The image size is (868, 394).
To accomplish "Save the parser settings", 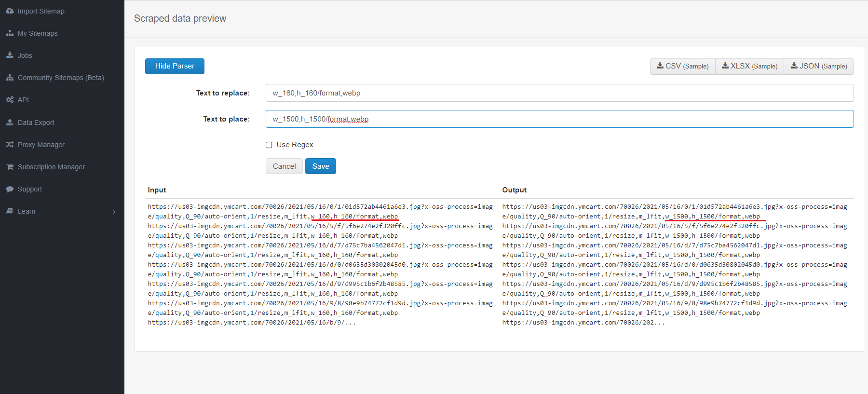I will [320, 166].
